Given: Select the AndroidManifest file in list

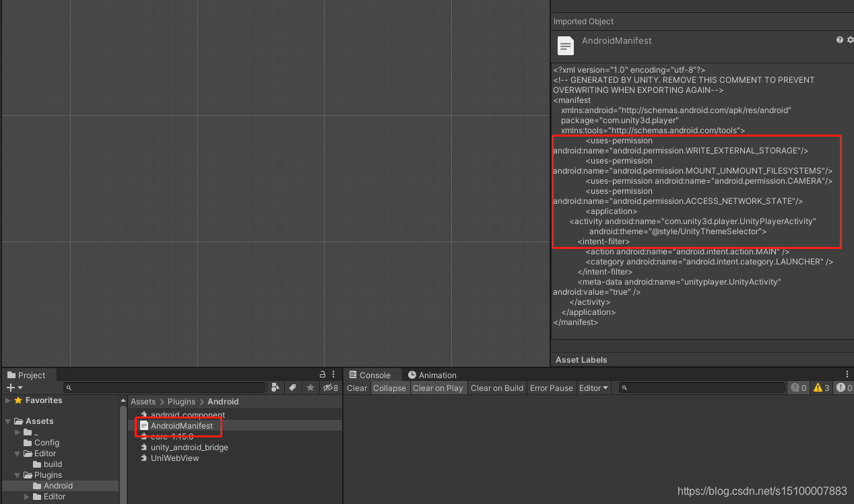Looking at the screenshot, I should [182, 426].
